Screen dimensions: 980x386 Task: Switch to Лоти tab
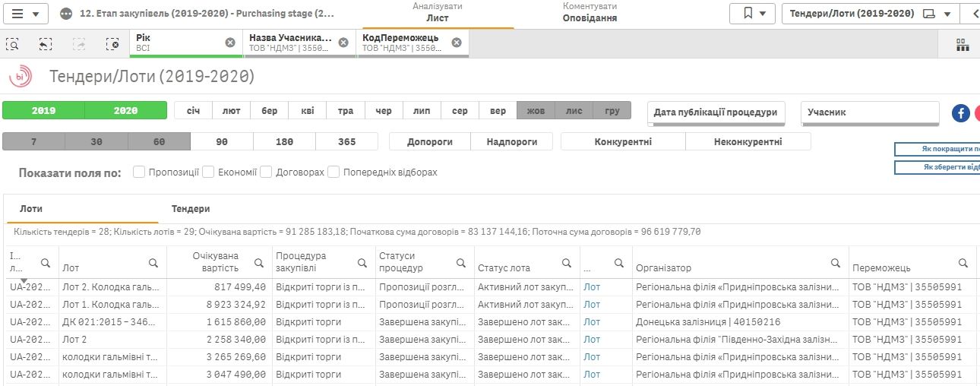click(x=31, y=208)
